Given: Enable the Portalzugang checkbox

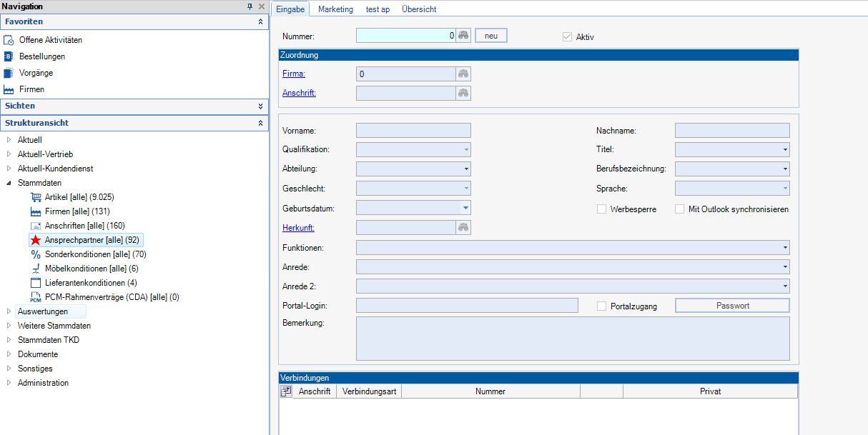Looking at the screenshot, I should click(602, 306).
